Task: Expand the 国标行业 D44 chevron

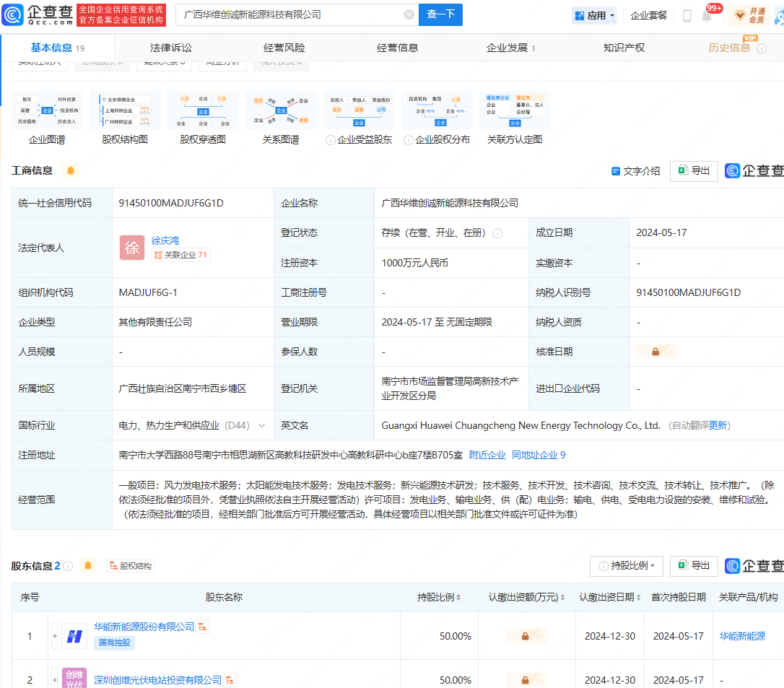Action: [261, 426]
